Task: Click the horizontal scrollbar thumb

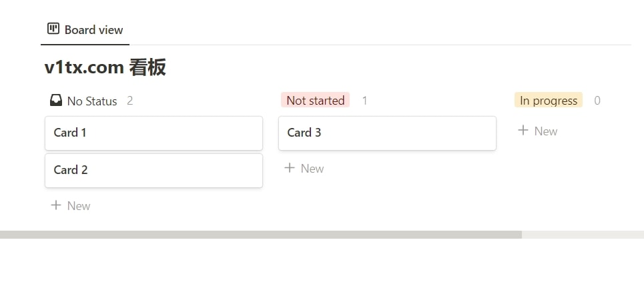Action: pyautogui.click(x=261, y=235)
